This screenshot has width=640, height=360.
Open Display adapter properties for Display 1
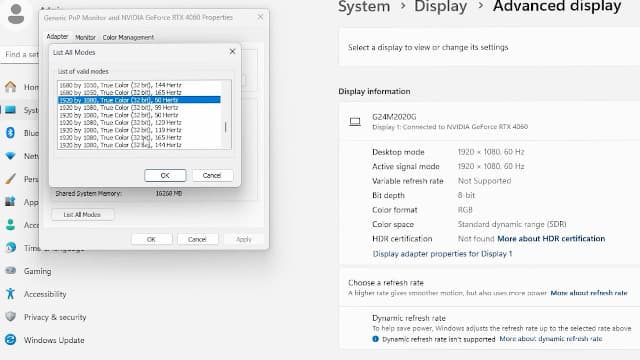pos(442,253)
